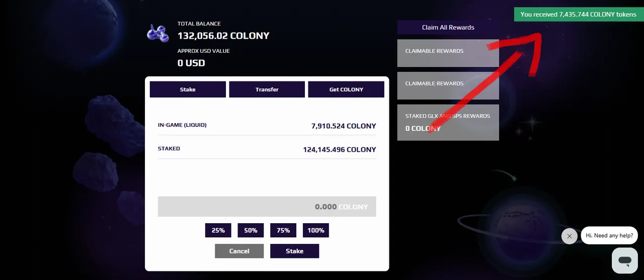Click Claim All Rewards button
The image size is (644, 280).
[x=448, y=27]
